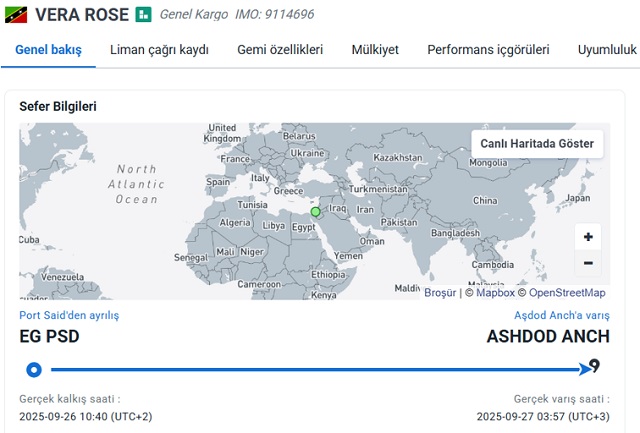Click the OpenStreetMap attribution link
The height and width of the screenshot is (433, 640).
566,293
